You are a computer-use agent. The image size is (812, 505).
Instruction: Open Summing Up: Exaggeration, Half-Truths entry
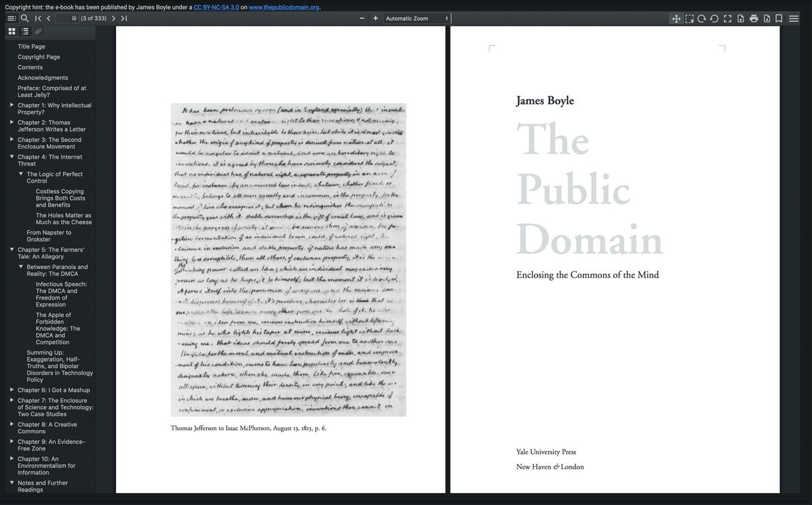(x=60, y=366)
